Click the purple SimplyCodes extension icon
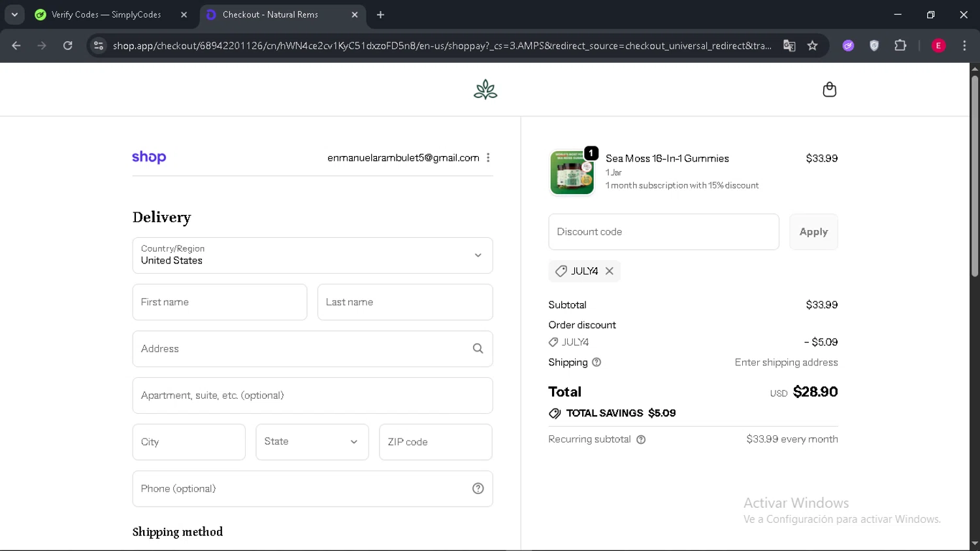The height and width of the screenshot is (551, 980). pos(848,46)
